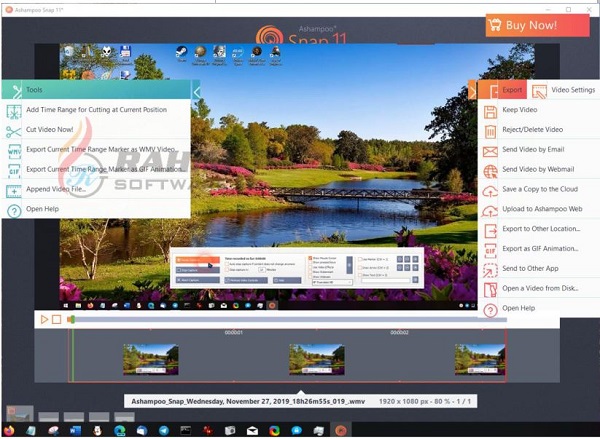Click the Buy Now! button
Image resolution: width=600 pixels, height=439 pixels.
[538, 25]
